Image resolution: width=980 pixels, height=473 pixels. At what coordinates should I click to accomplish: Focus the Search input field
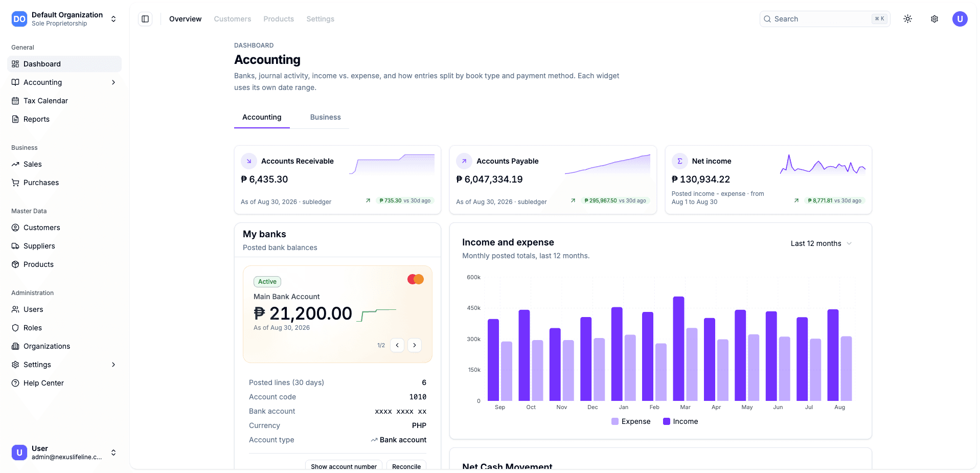tap(825, 19)
